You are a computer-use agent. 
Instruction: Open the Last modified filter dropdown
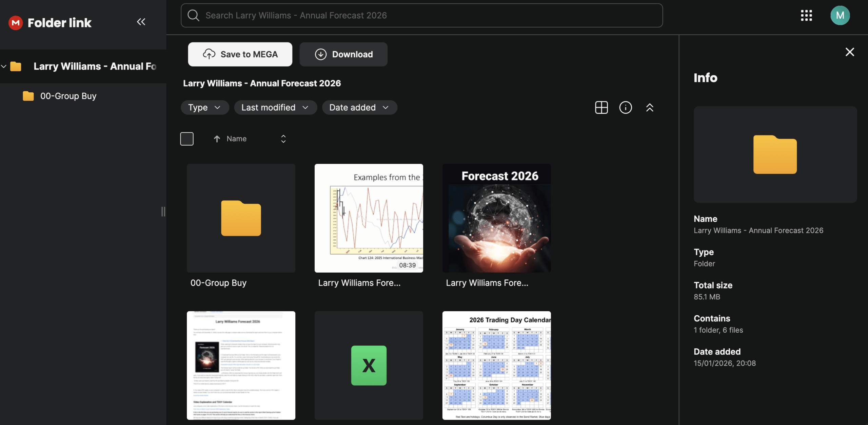click(x=275, y=108)
